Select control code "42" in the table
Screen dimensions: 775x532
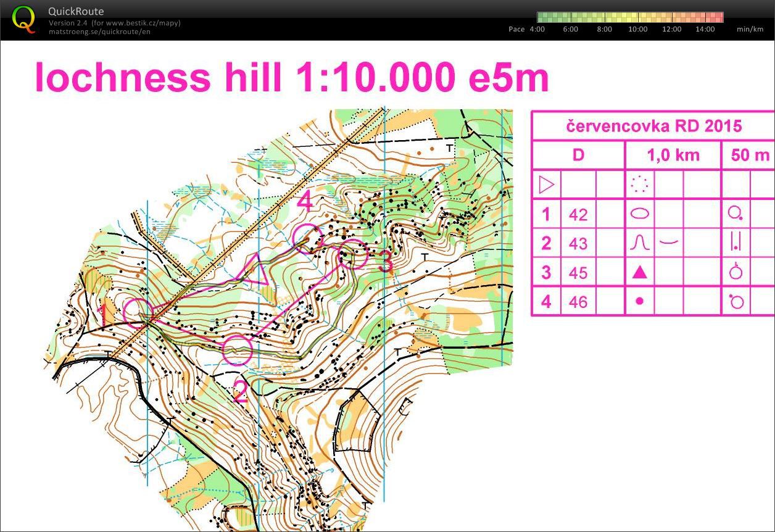(578, 214)
